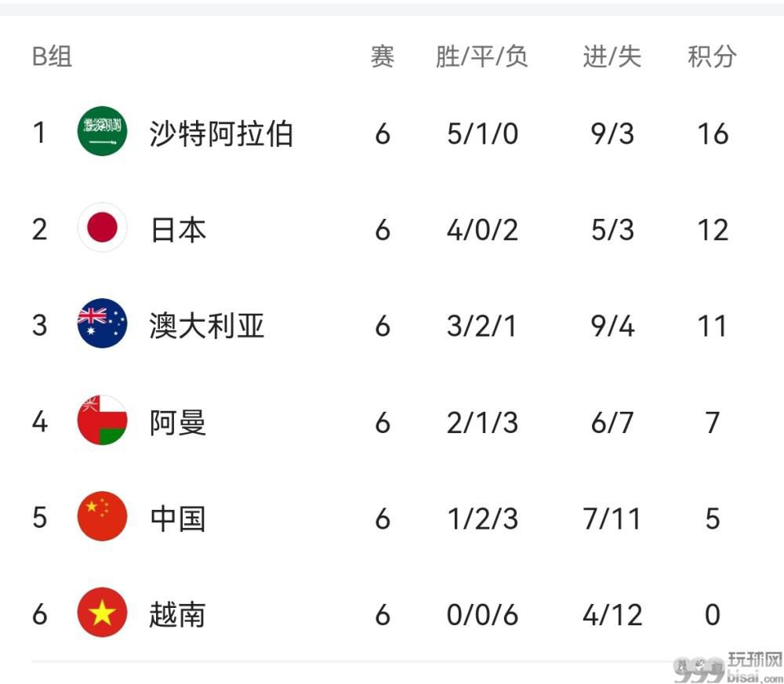Image resolution: width=784 pixels, height=684 pixels.
Task: Click the Australia flag icon
Action: click(102, 324)
